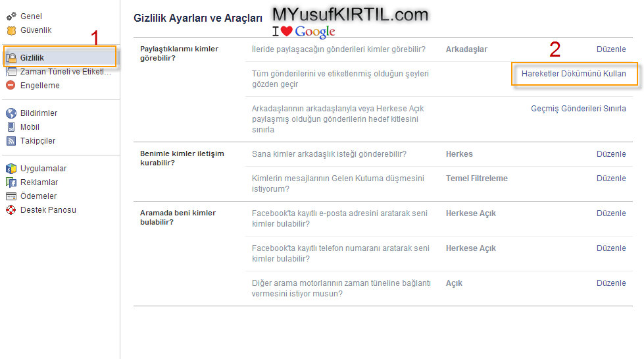Screen dimensions: 644x359
Task: Click the Temel Filtreleme value
Action: point(477,179)
